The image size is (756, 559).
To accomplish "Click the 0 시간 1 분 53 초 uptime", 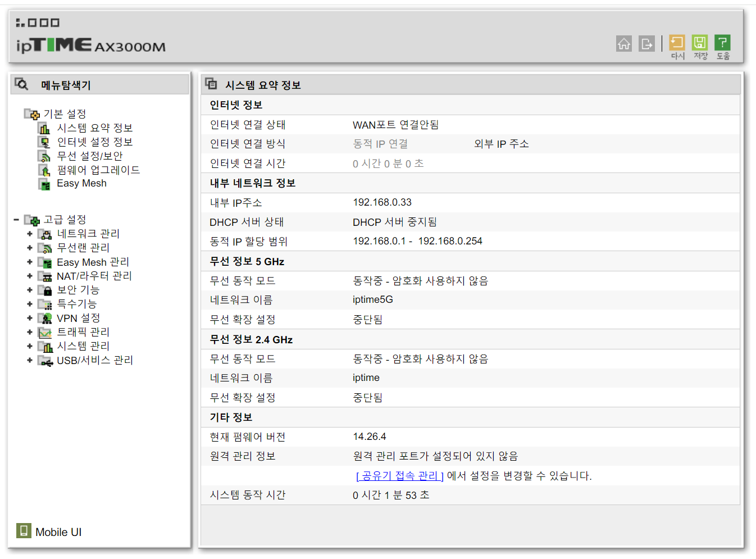I will tap(391, 495).
